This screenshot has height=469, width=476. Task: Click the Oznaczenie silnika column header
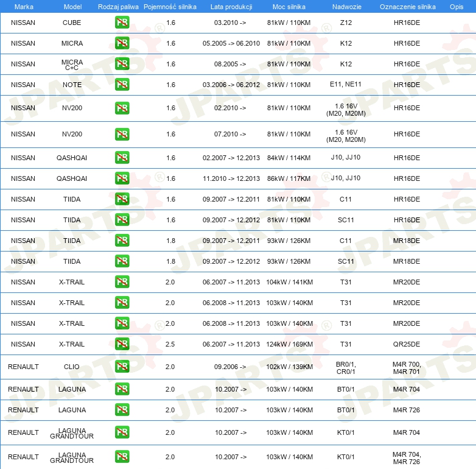[408, 7]
